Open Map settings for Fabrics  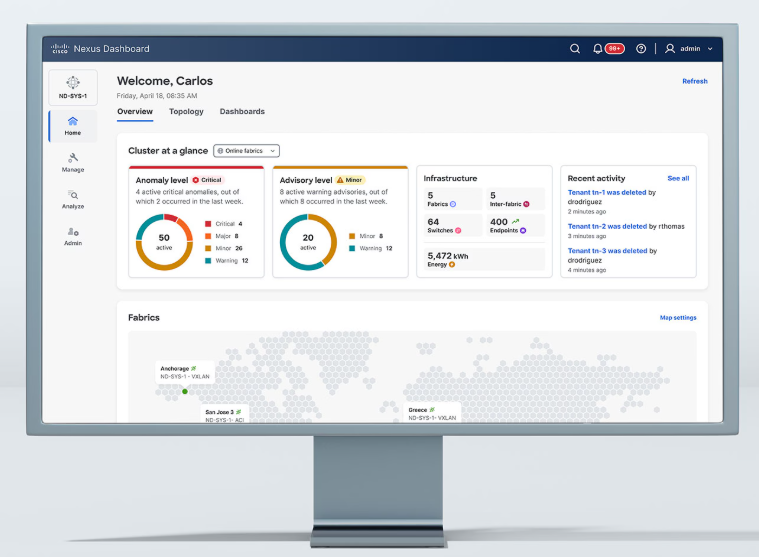click(678, 317)
